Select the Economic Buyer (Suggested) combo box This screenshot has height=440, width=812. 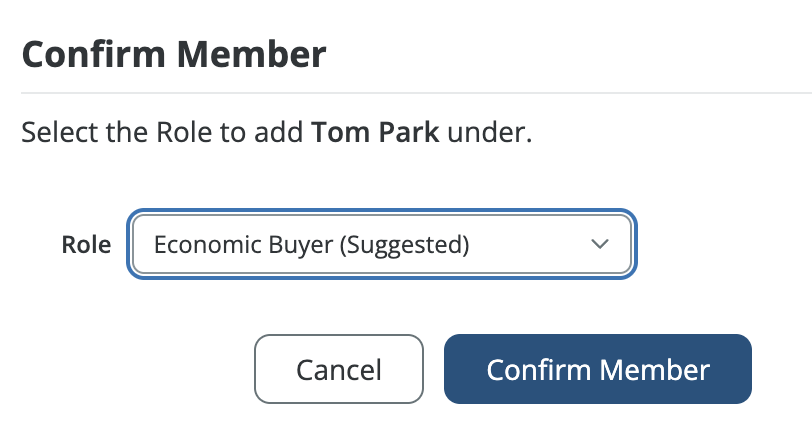381,244
